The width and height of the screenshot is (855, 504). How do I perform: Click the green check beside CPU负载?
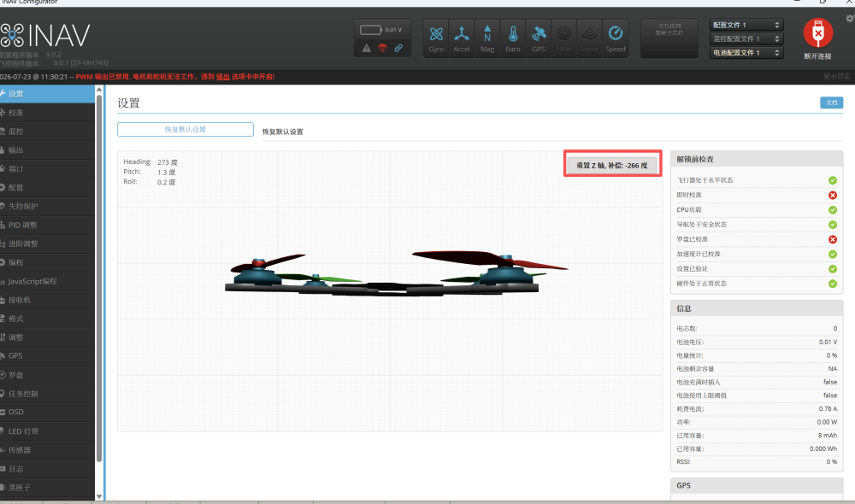point(833,210)
